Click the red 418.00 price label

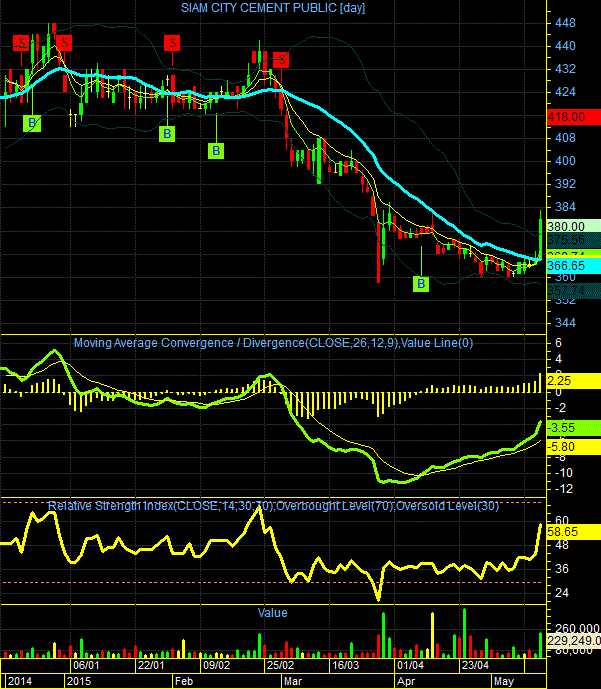[x=574, y=117]
